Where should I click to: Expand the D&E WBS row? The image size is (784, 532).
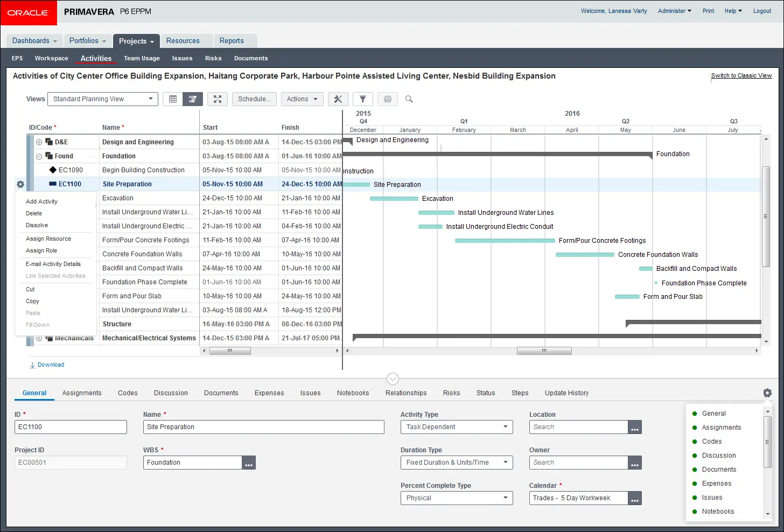tap(39, 142)
